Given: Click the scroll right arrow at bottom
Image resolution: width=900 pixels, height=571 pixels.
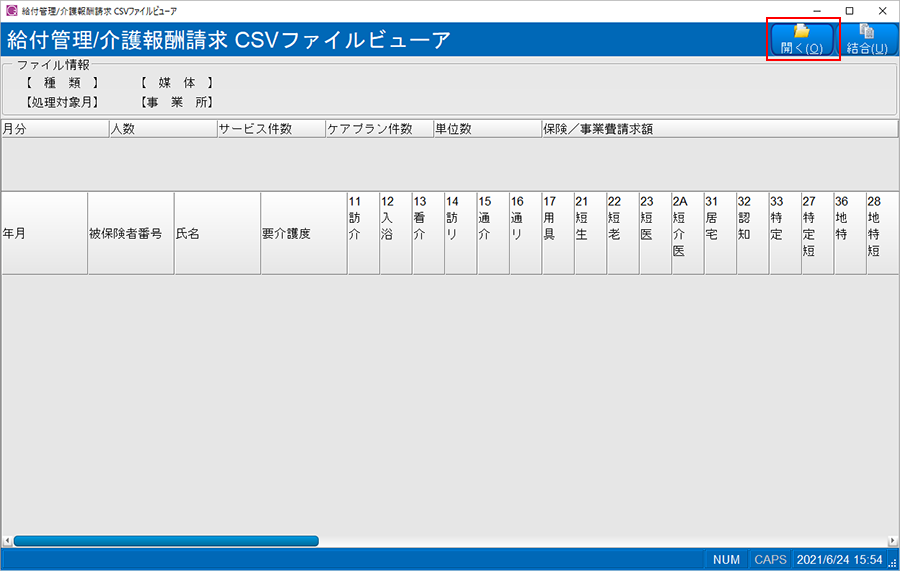Looking at the screenshot, I should (x=892, y=541).
